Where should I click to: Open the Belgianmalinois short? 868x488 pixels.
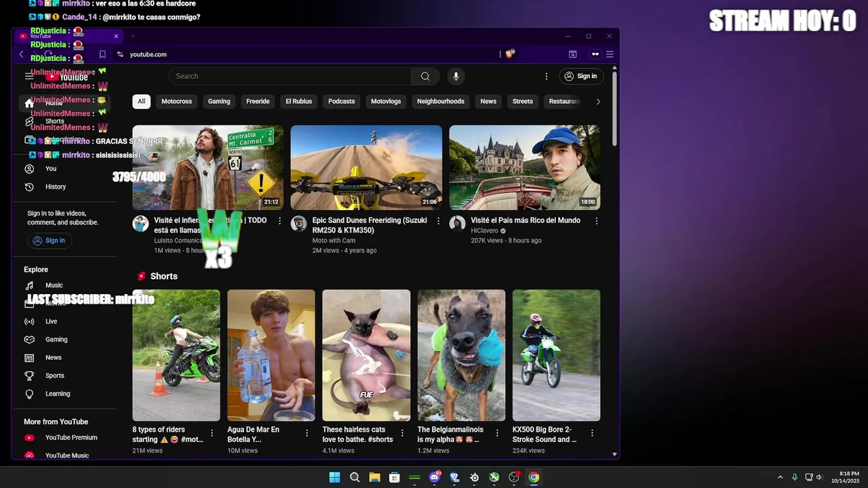pyautogui.click(x=462, y=355)
